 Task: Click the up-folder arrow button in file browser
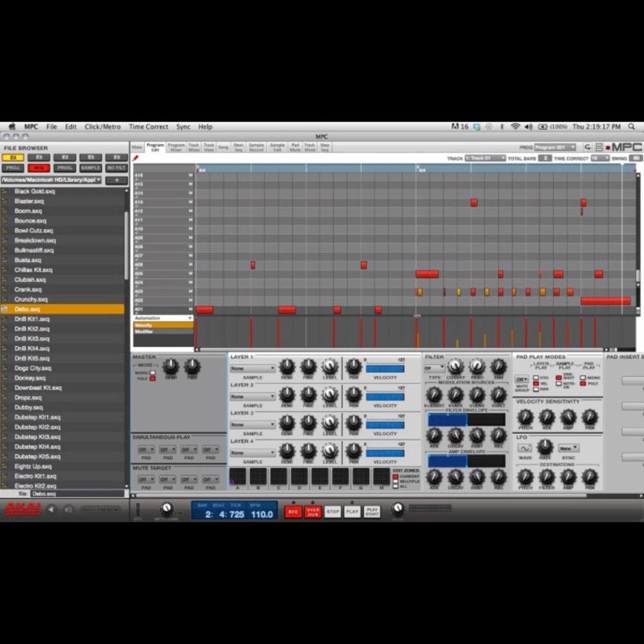pyautogui.click(x=117, y=180)
